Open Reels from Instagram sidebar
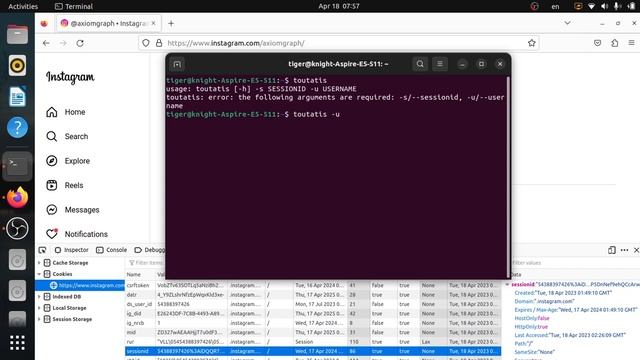640x360 pixels. tap(64, 185)
